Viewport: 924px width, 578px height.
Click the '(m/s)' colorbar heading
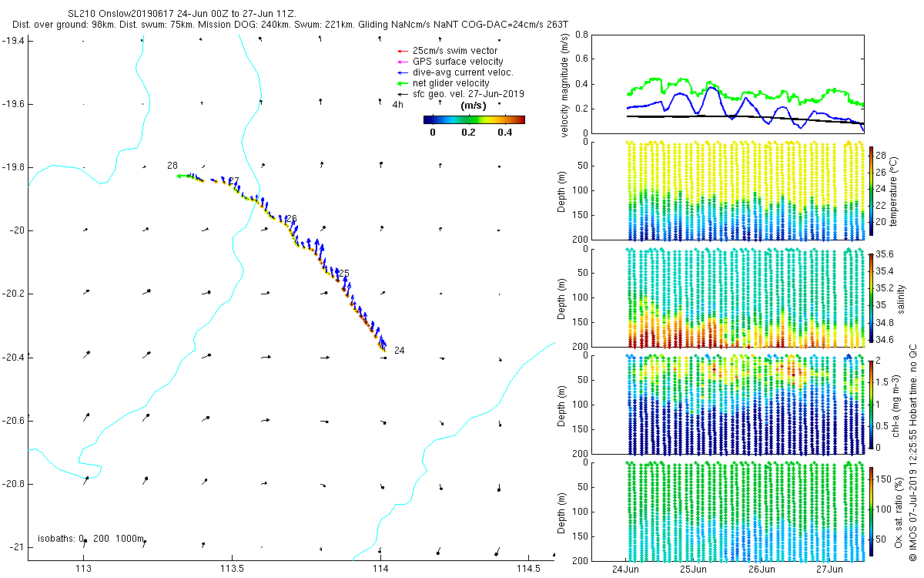(473, 105)
